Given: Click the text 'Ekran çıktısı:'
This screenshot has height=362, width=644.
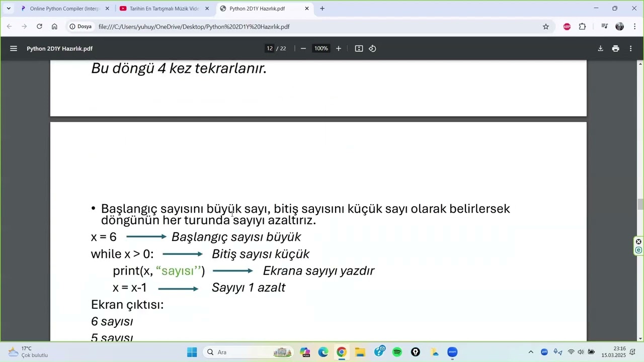Looking at the screenshot, I should tap(127, 305).
